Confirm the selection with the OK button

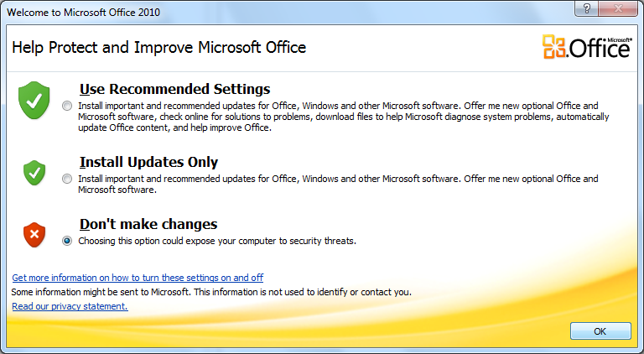pos(600,331)
